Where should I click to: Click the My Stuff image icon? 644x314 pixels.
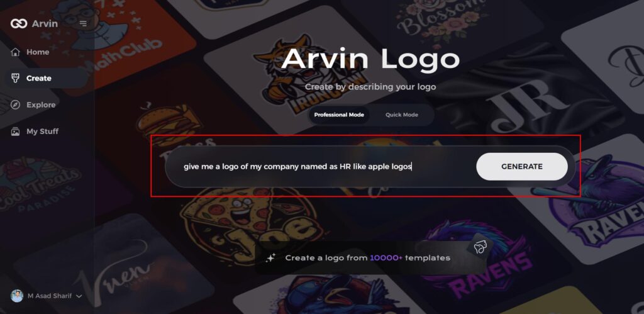coord(15,132)
